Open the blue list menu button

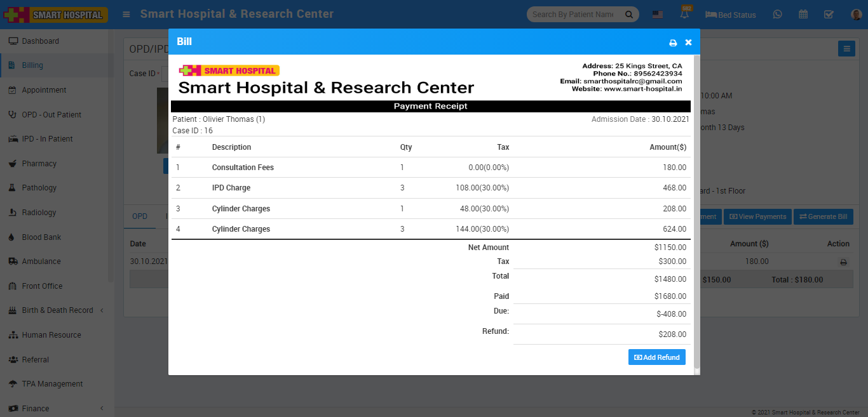point(846,48)
